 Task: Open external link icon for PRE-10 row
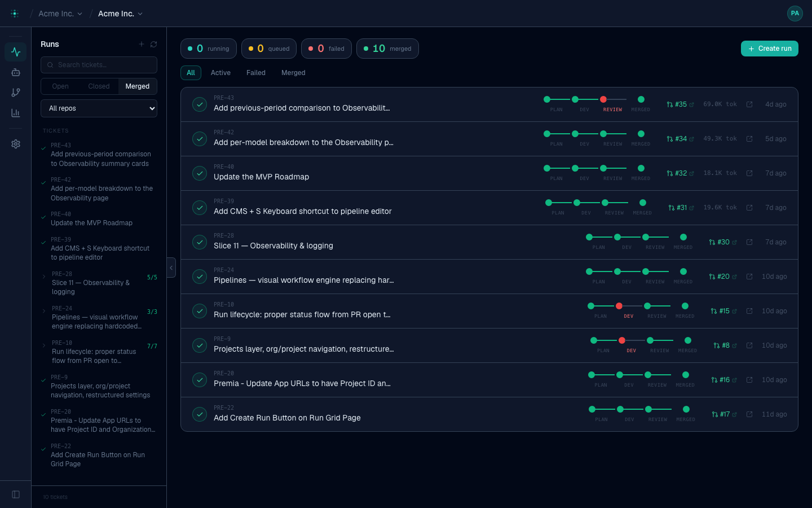[749, 311]
